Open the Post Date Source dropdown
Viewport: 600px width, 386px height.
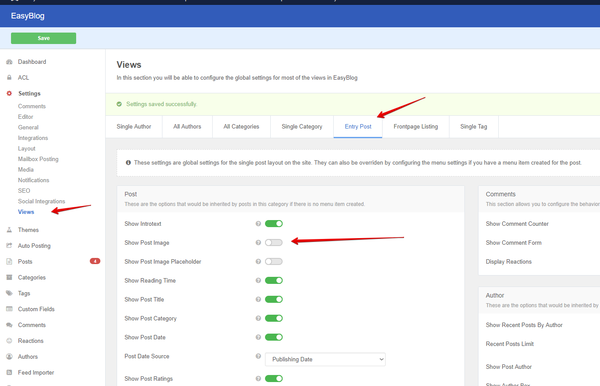click(325, 359)
